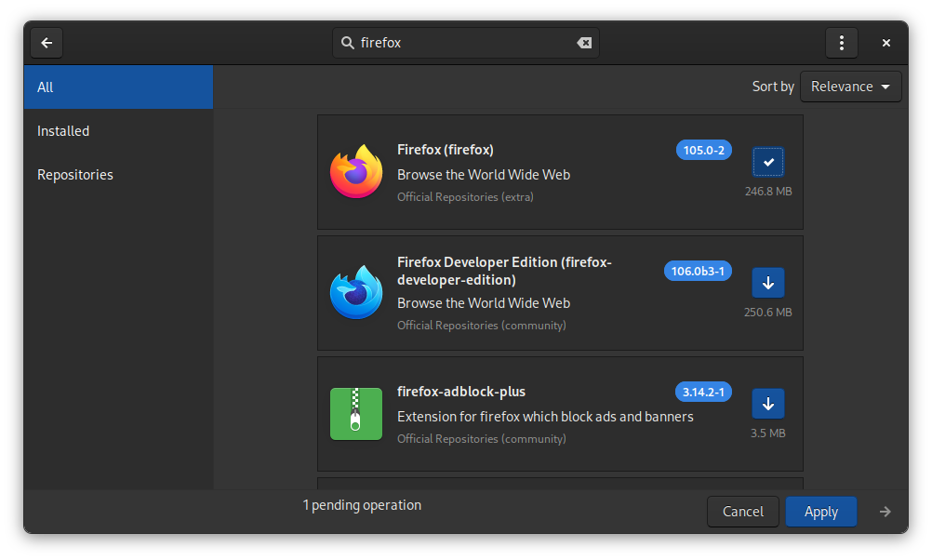
Task: Click the firefox-adblock-plus package icon
Action: tap(356, 414)
